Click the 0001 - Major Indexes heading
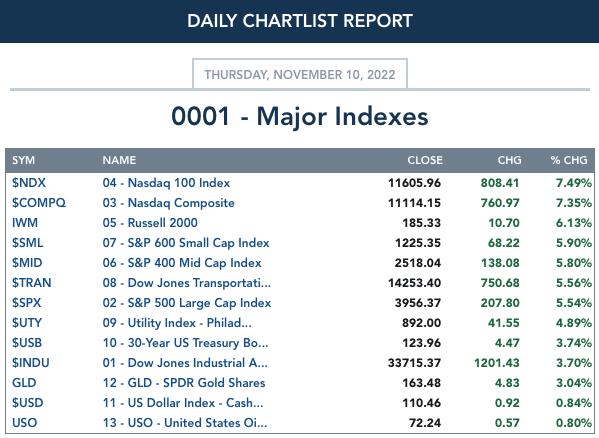This screenshot has width=599, height=438. tap(300, 116)
